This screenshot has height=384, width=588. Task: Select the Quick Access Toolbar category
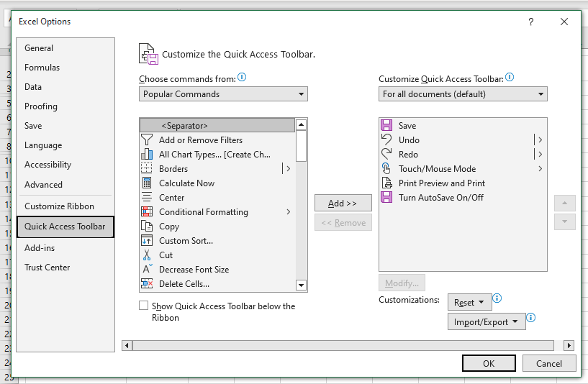click(x=65, y=227)
